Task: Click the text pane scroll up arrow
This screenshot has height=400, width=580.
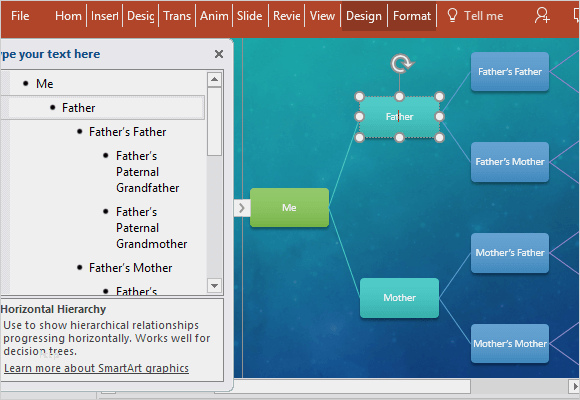Action: pyautogui.click(x=215, y=79)
